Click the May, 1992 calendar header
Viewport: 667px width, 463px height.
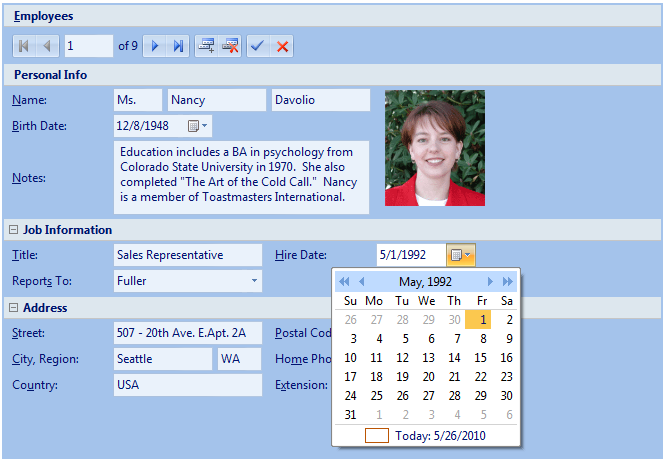click(x=425, y=282)
